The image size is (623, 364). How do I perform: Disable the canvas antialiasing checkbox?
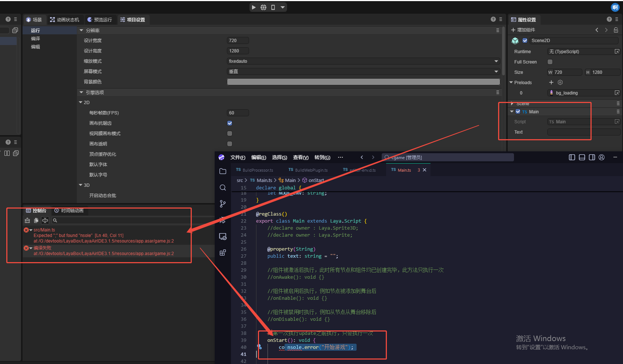[230, 123]
